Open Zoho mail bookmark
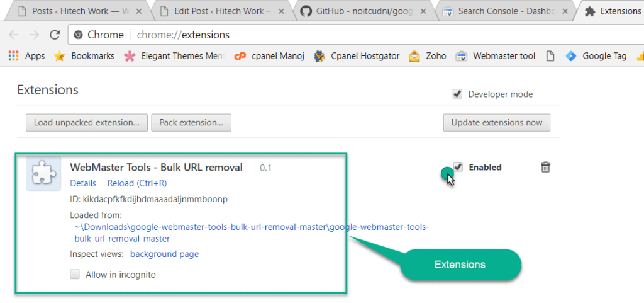Screen dimensions: 644x303 pyautogui.click(x=428, y=56)
